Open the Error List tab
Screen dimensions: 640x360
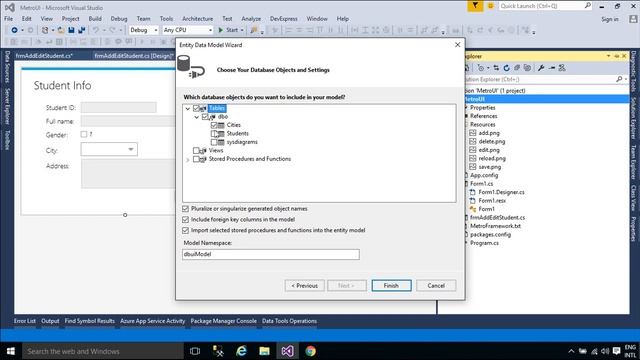[x=25, y=321]
